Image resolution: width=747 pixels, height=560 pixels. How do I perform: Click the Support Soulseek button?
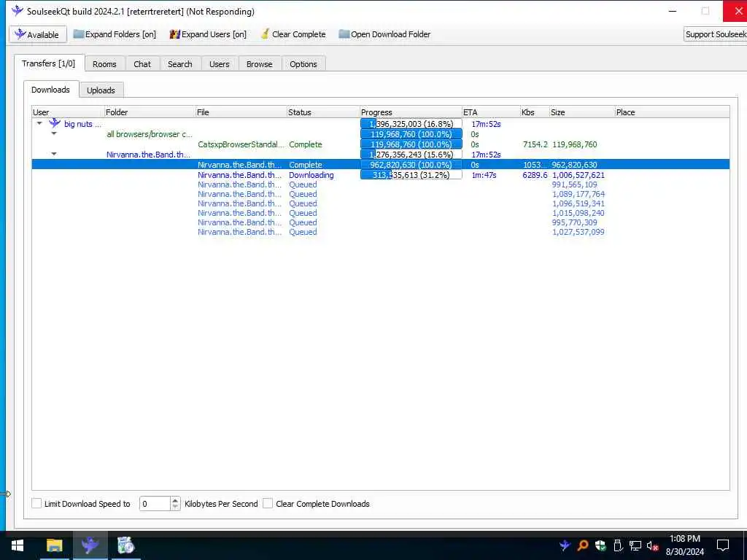click(x=715, y=34)
